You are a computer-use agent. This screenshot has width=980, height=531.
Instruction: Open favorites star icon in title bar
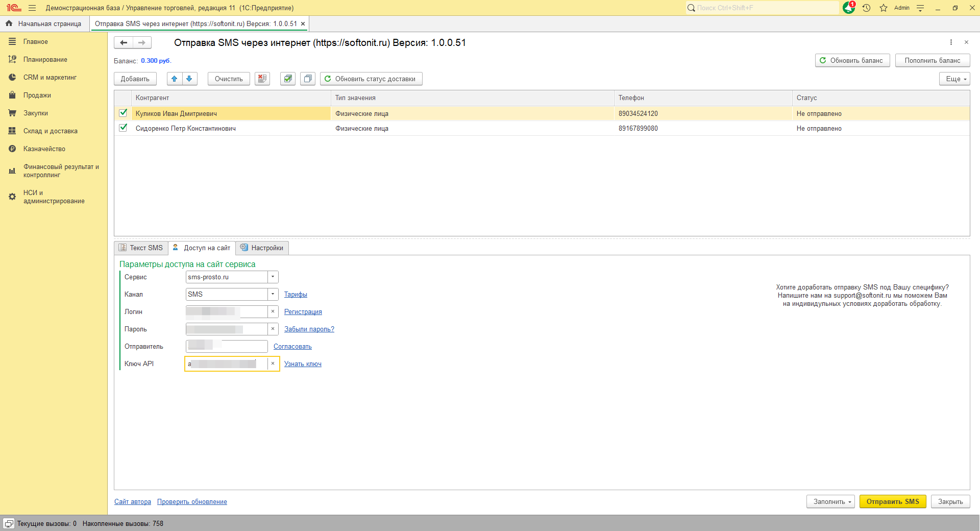click(x=884, y=8)
